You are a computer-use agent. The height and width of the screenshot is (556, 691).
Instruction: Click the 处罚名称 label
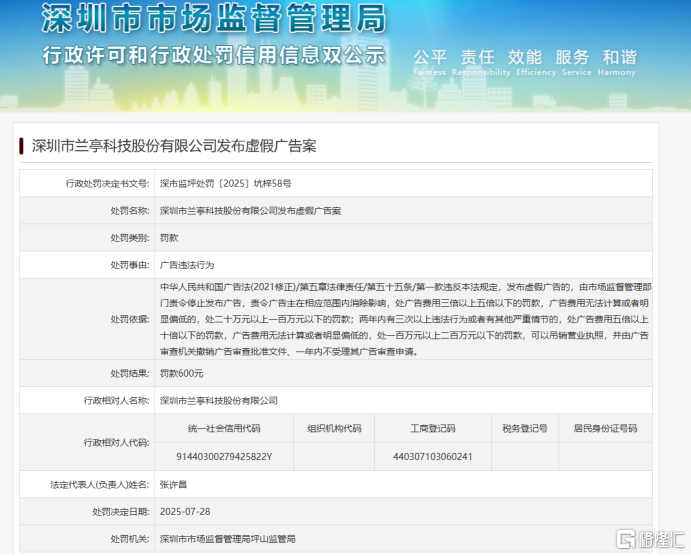(130, 211)
